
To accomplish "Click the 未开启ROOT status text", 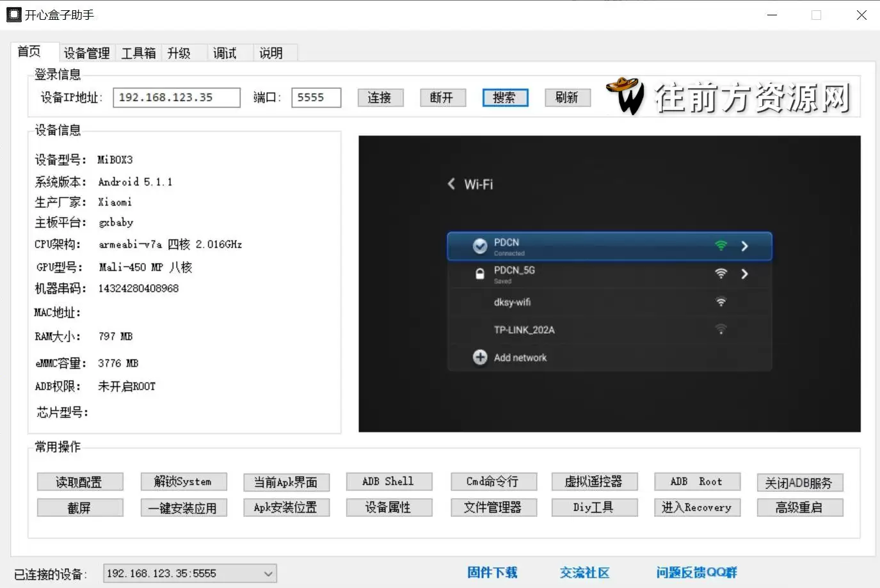I will (127, 386).
